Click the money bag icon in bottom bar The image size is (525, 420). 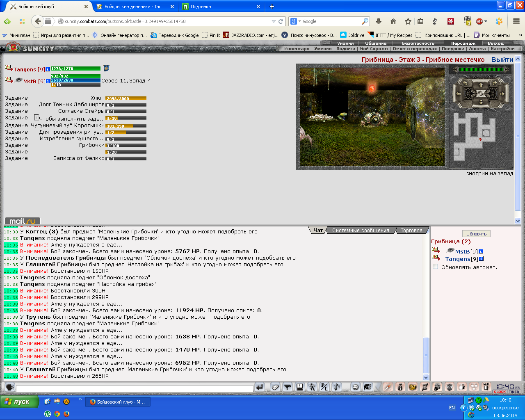(400, 387)
